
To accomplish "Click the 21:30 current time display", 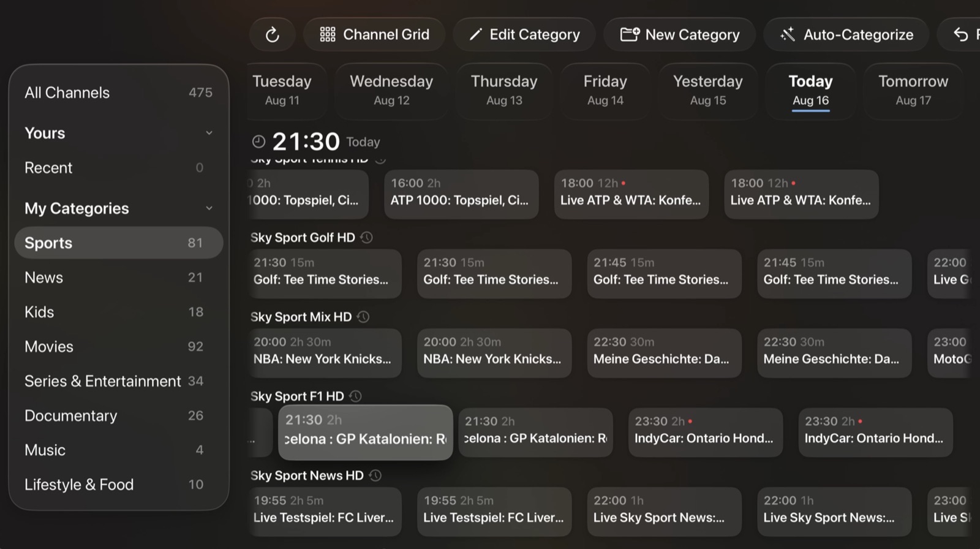I will (306, 142).
